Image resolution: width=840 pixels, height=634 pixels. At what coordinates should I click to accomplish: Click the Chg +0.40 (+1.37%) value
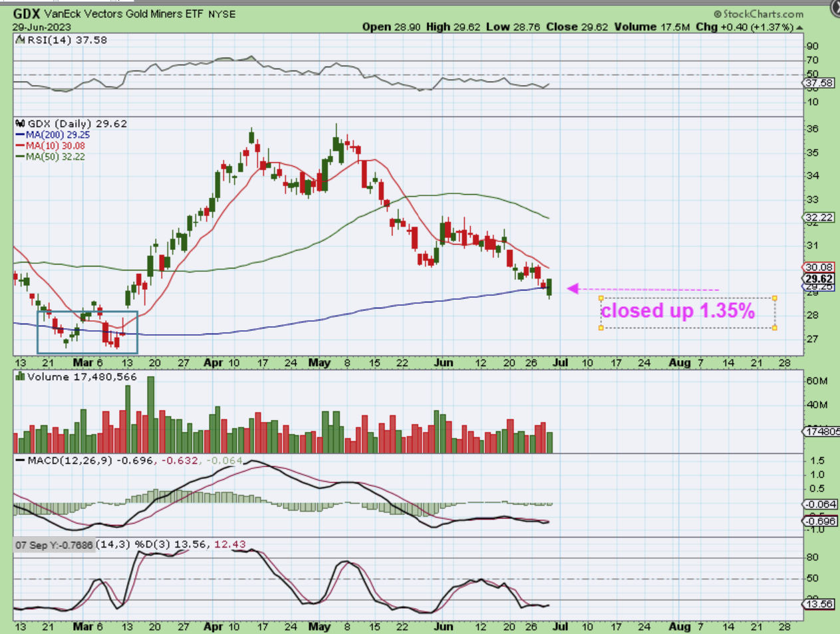[x=745, y=27]
